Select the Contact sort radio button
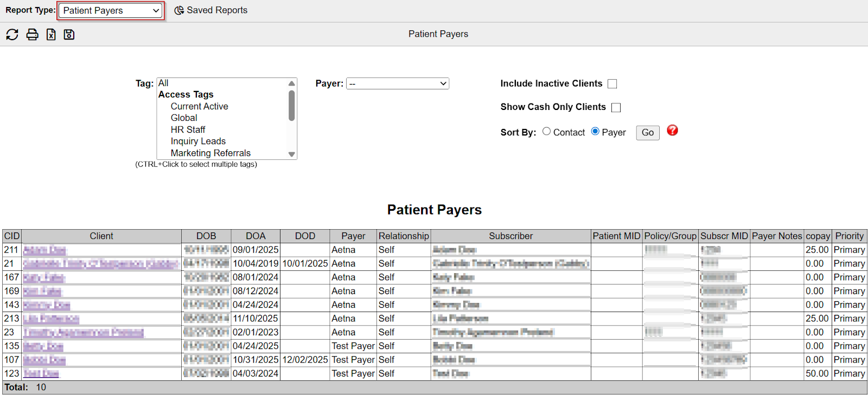This screenshot has width=868, height=395. pyautogui.click(x=546, y=131)
